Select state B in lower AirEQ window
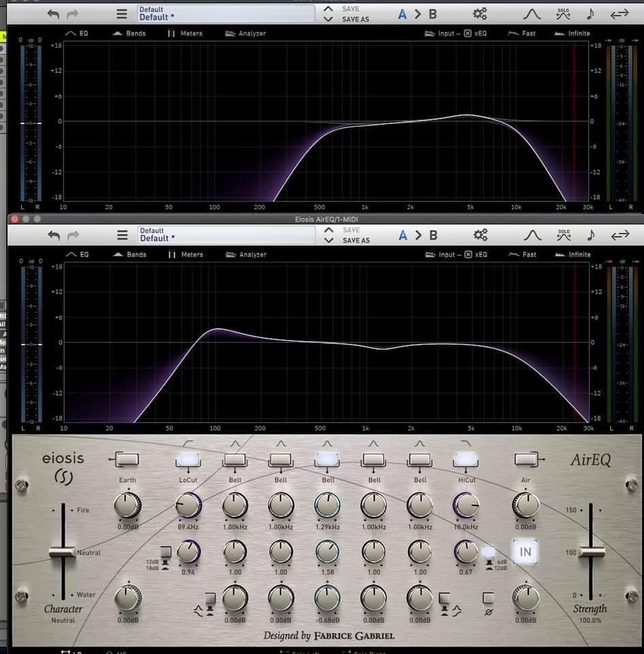The image size is (644, 654). (x=434, y=235)
